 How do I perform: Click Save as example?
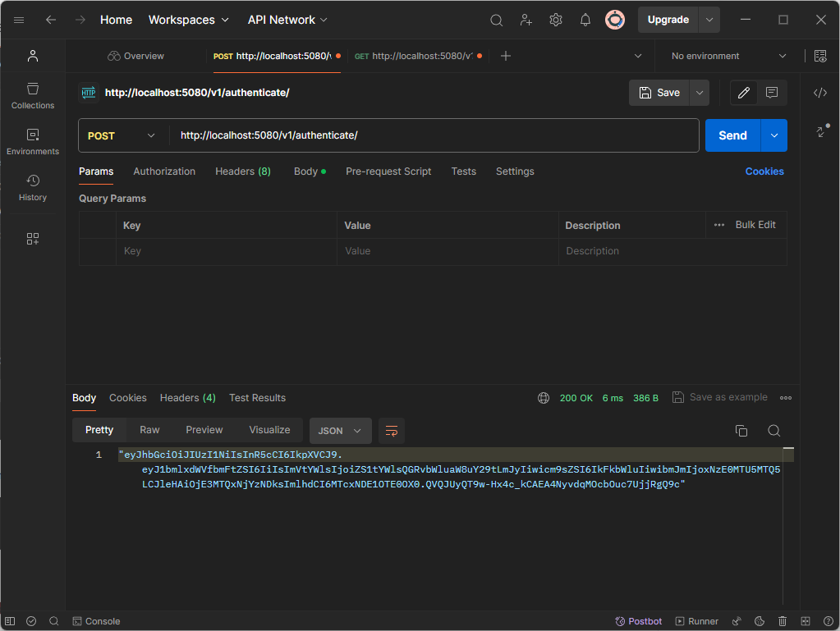click(720, 397)
